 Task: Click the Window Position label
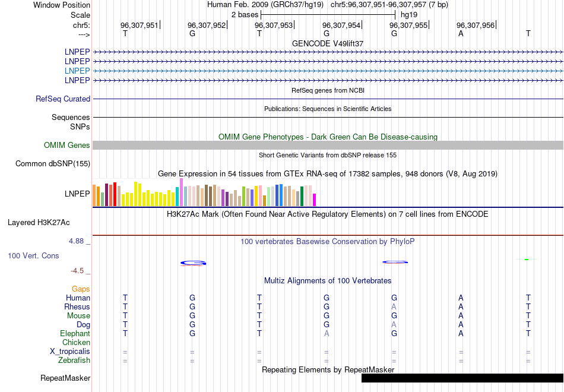point(62,5)
